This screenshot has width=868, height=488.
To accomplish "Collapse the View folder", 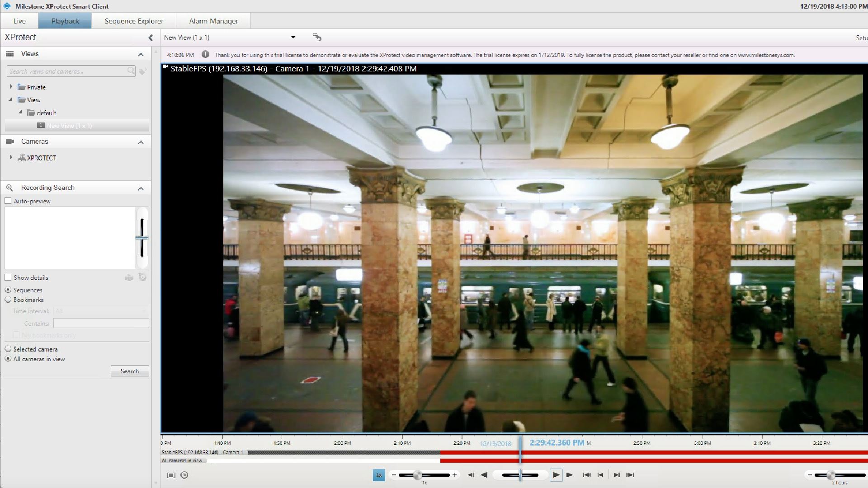I will coord(10,99).
